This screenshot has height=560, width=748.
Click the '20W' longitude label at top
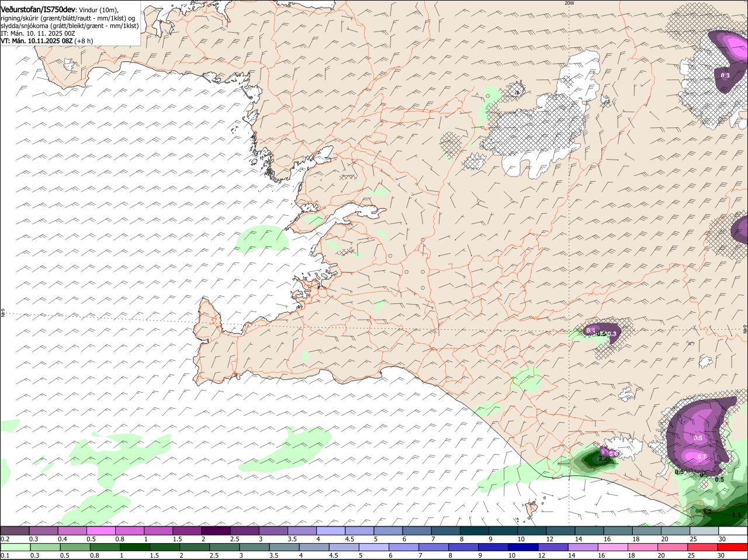[x=569, y=3]
